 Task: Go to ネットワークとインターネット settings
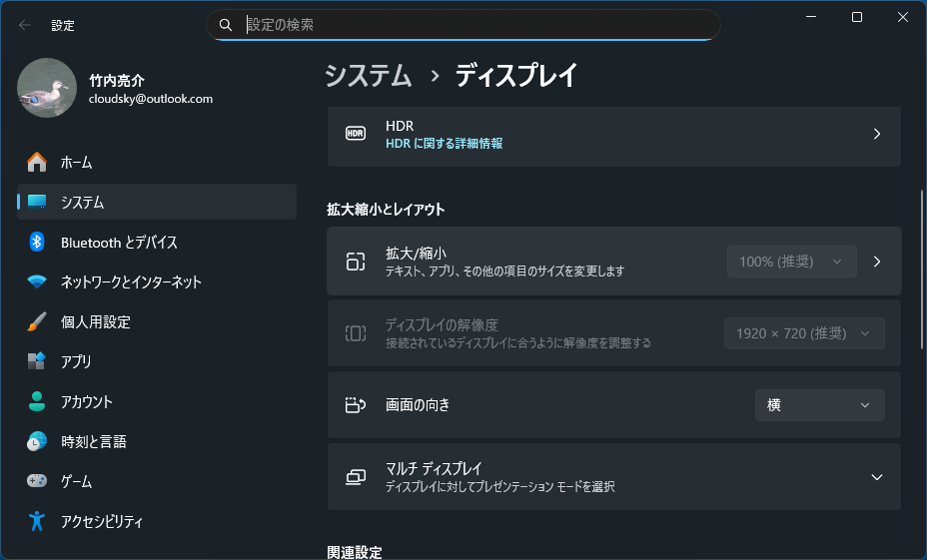point(157,281)
